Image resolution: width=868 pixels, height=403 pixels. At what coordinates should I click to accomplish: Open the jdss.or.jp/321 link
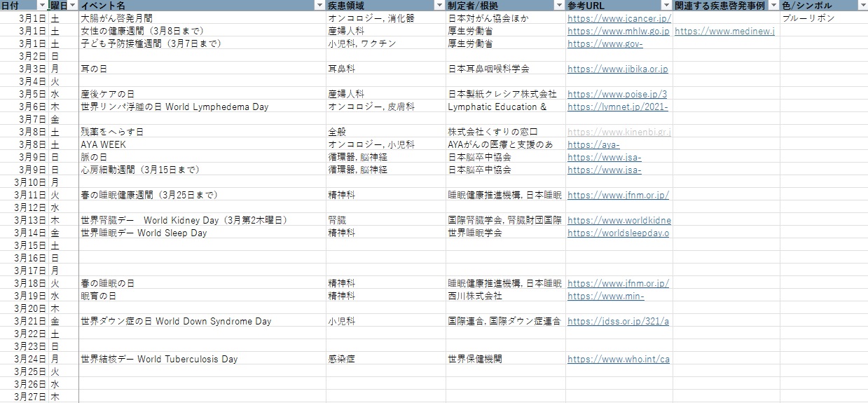[618, 321]
